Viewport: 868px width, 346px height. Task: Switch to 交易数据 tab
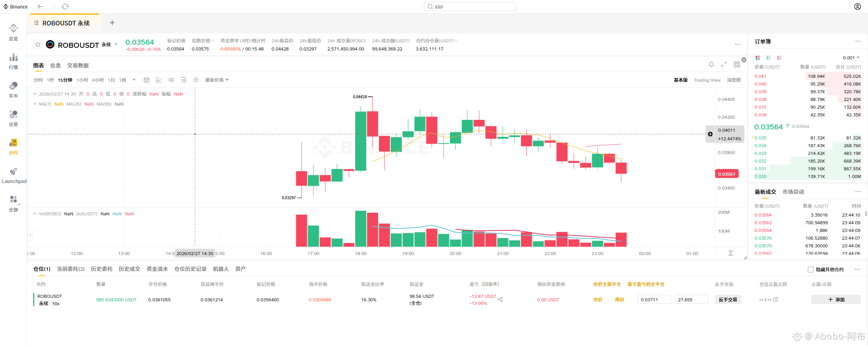pyautogui.click(x=78, y=66)
